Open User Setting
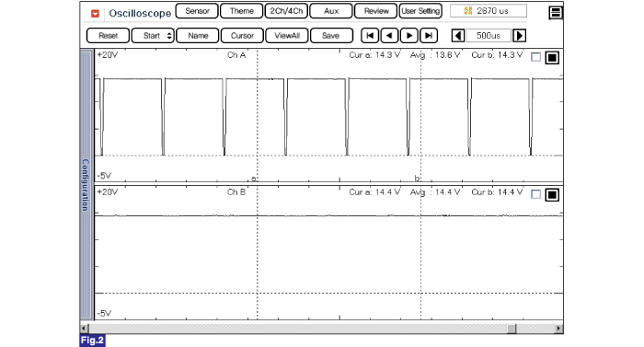Viewport: 644px width, 347px height. tap(420, 11)
